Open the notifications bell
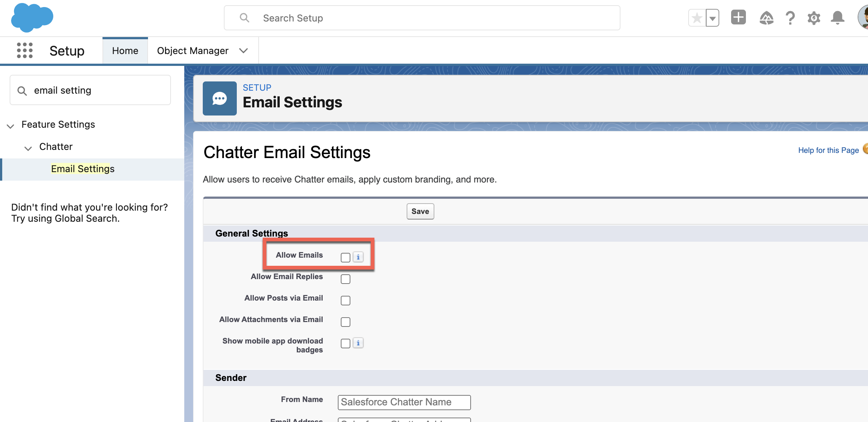The width and height of the screenshot is (868, 422). (x=837, y=18)
